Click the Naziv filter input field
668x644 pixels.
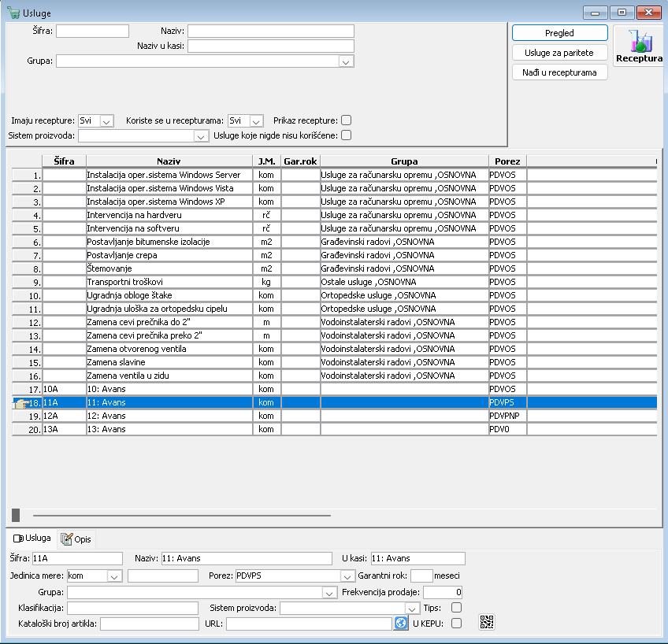pyautogui.click(x=271, y=31)
